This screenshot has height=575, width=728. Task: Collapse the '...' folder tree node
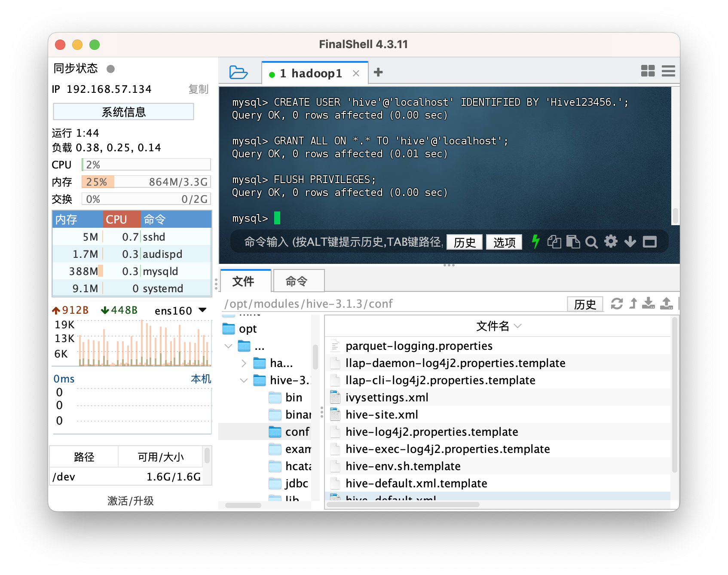[x=229, y=346]
